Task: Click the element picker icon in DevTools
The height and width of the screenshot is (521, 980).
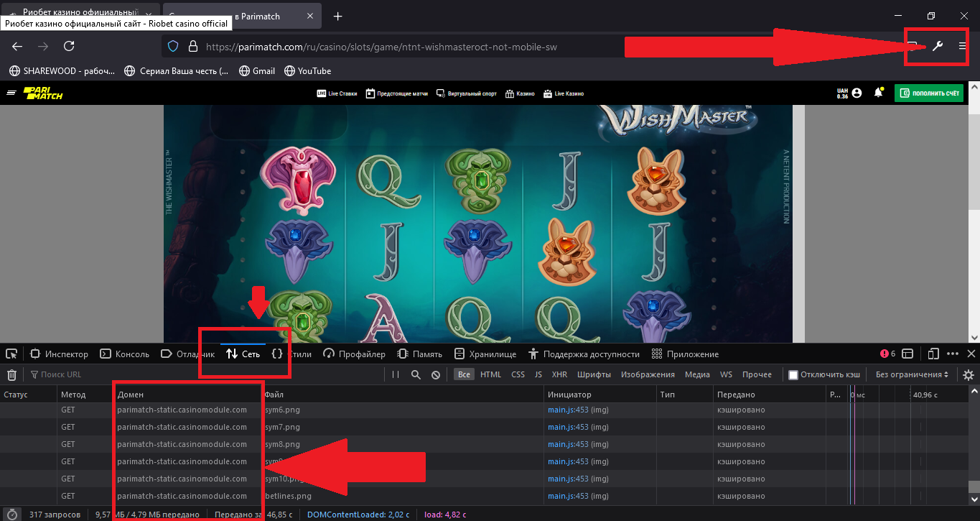Action: (11, 354)
